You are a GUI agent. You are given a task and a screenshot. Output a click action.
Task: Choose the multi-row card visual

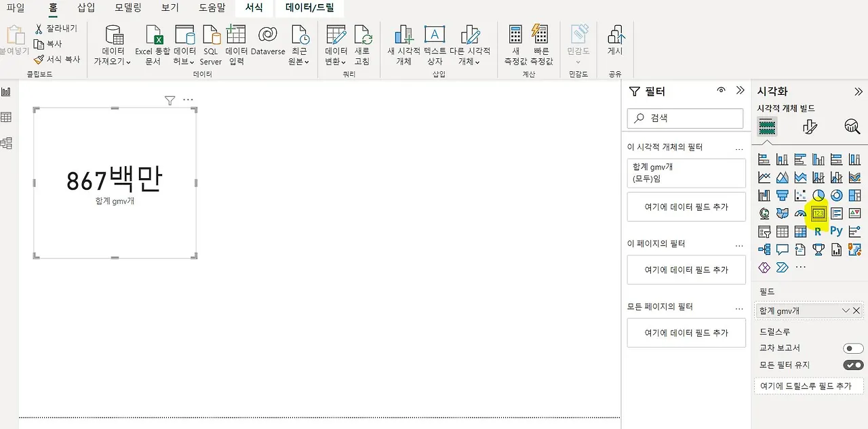point(836,213)
